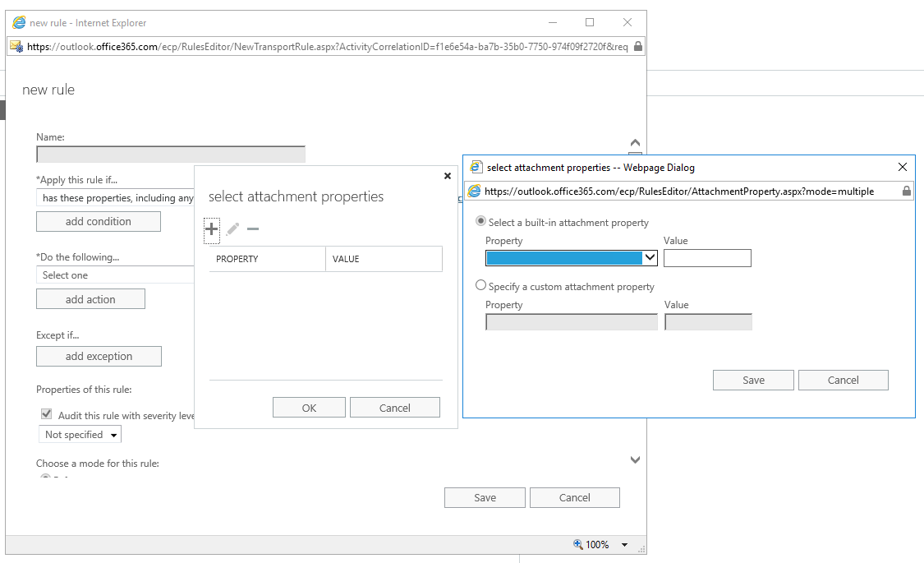
Task: Click Cancel at bottom of new rule window
Action: (x=575, y=497)
